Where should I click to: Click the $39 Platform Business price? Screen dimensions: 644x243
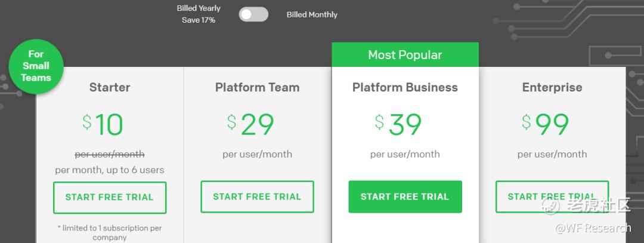398,124
